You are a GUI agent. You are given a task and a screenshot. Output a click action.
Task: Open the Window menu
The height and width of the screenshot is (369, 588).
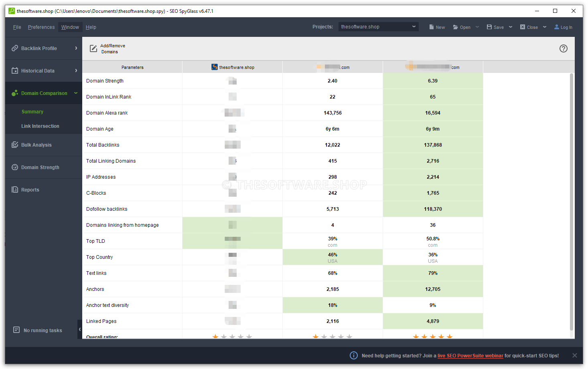tap(70, 27)
